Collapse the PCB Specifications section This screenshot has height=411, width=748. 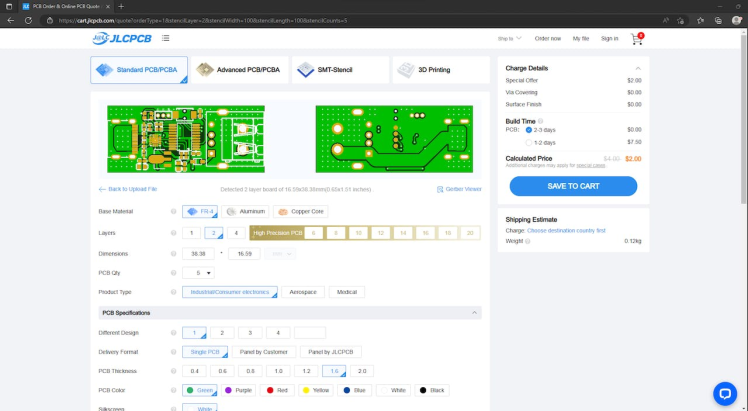point(474,313)
